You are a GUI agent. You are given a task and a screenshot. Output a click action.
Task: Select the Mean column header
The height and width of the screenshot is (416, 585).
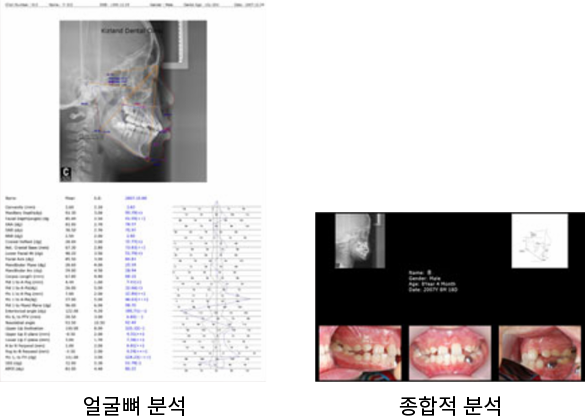point(70,198)
